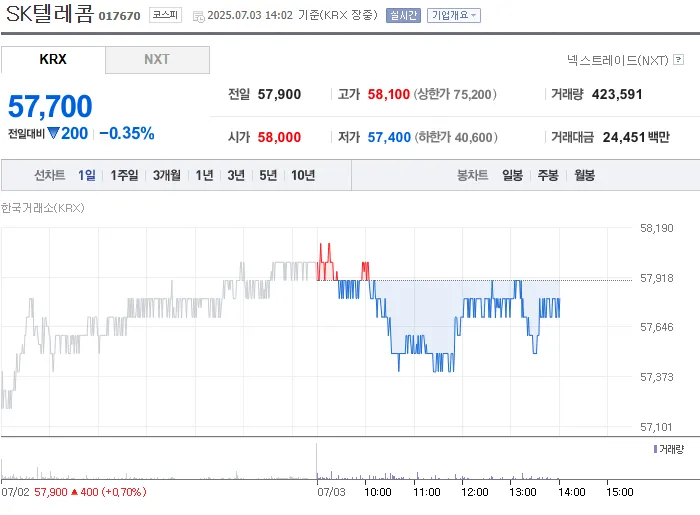Click the 15:00 time axis label
This screenshot has height=515, width=700.
point(620,492)
